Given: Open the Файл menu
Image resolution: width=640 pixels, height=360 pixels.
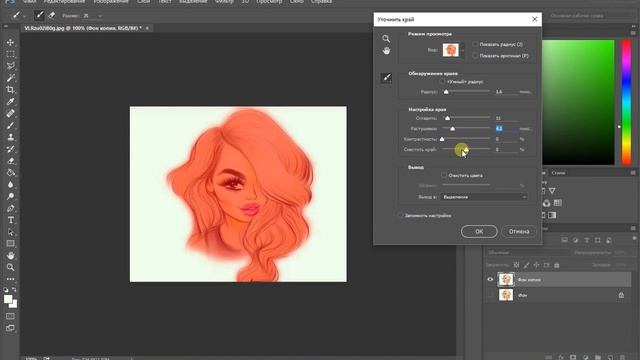Looking at the screenshot, I should click(x=29, y=2).
